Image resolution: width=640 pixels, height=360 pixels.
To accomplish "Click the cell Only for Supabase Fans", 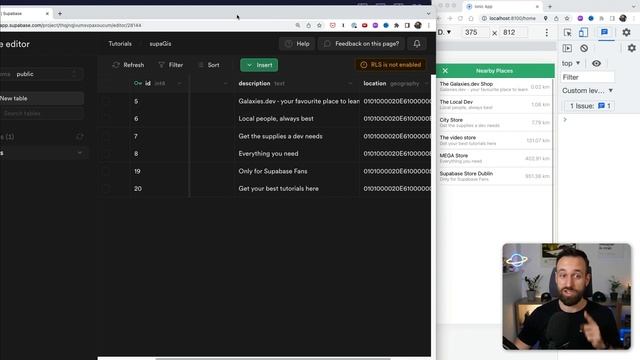I will 297,171.
